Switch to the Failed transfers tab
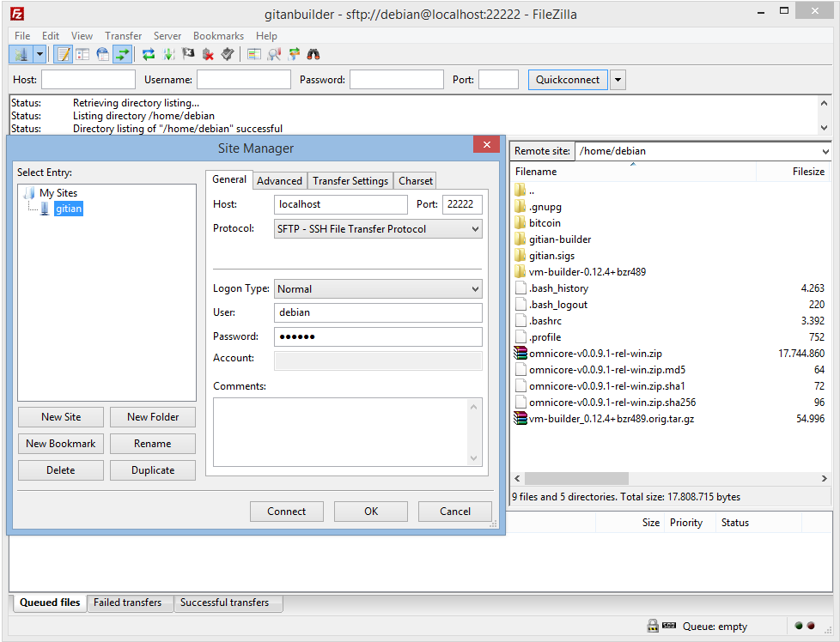 127,603
